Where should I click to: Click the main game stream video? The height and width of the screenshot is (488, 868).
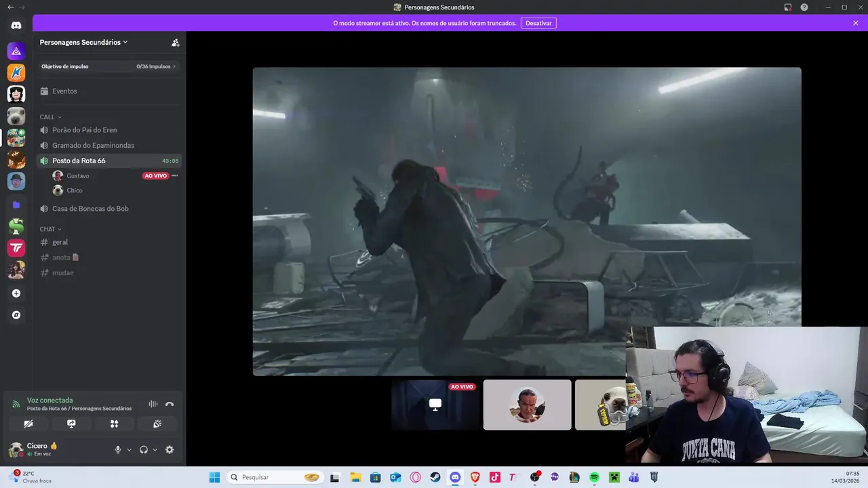[527, 221]
